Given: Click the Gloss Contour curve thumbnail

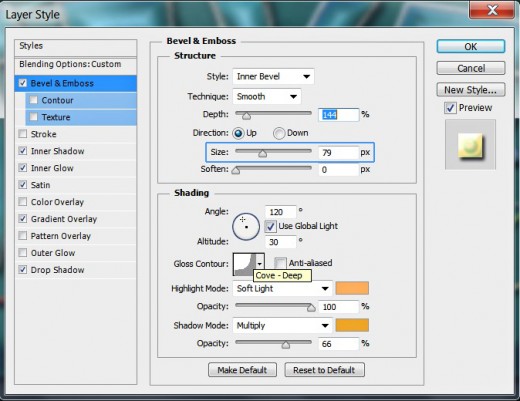Looking at the screenshot, I should click(x=244, y=264).
